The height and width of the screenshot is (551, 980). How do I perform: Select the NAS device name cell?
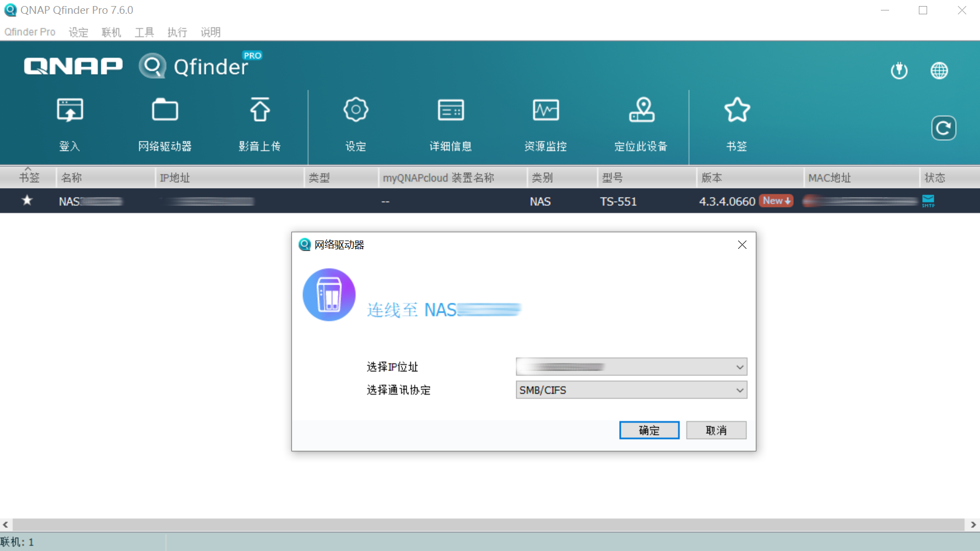(x=91, y=201)
